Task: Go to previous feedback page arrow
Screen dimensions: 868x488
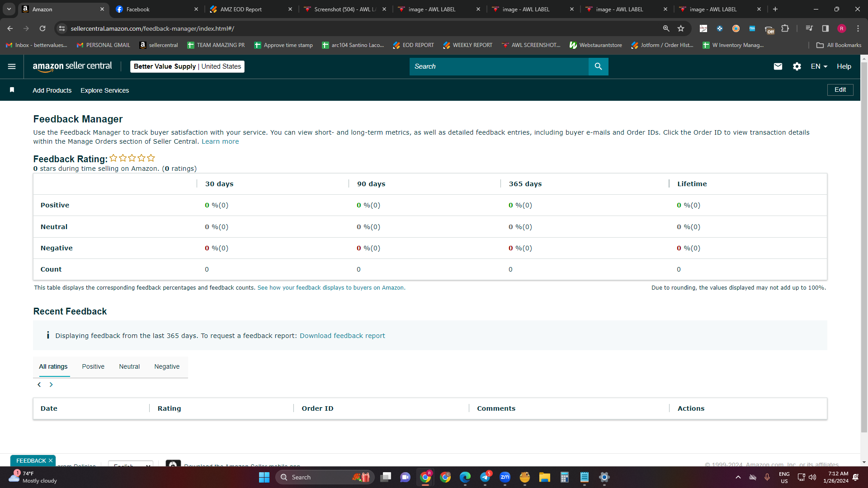Action: click(x=39, y=385)
